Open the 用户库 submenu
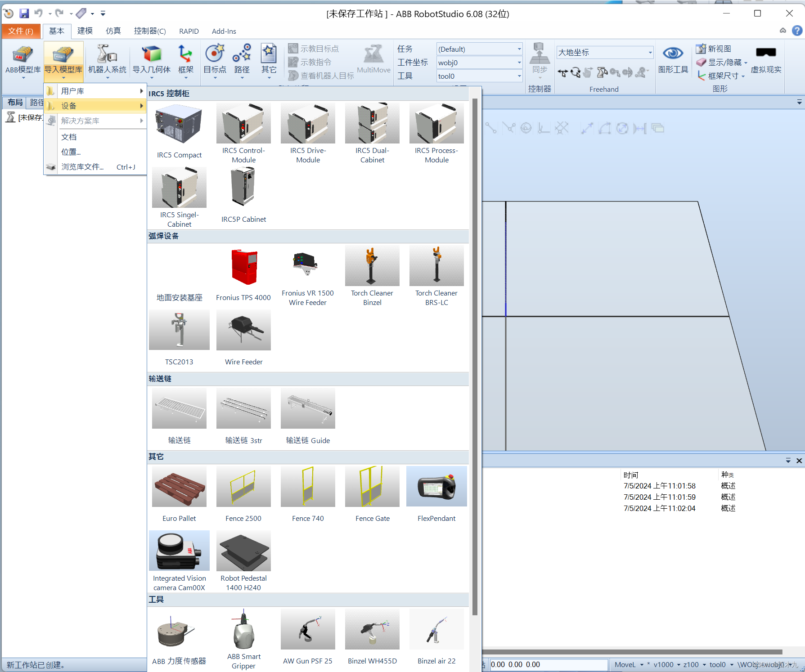This screenshot has height=672, width=805. [x=95, y=91]
